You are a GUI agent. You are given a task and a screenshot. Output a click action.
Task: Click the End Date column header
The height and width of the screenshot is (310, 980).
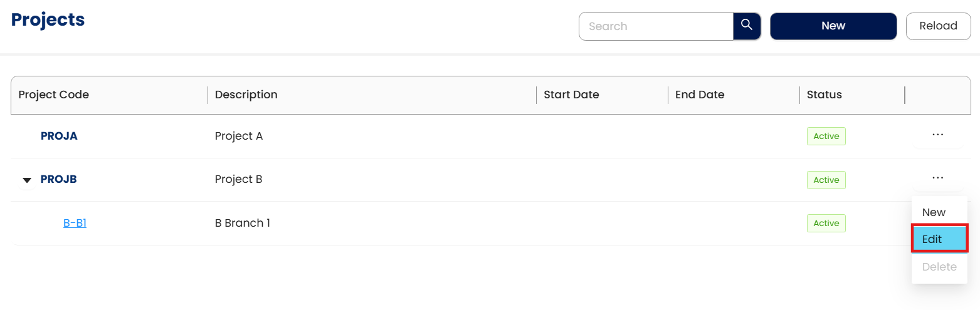coord(699,95)
